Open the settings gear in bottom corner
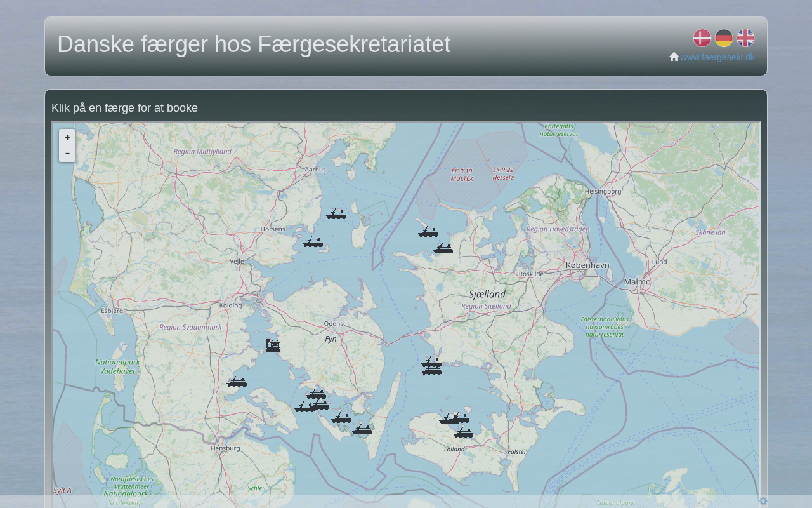 tap(763, 501)
